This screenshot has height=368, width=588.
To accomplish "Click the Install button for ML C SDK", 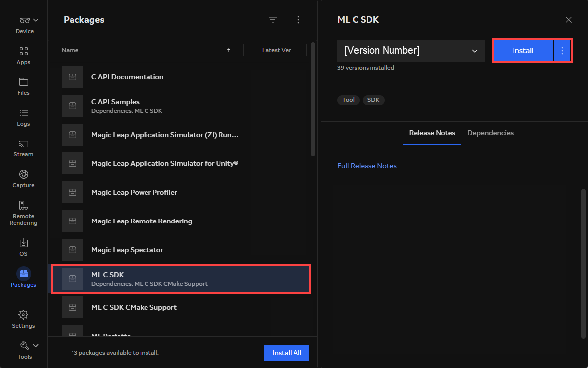I will 523,51.
